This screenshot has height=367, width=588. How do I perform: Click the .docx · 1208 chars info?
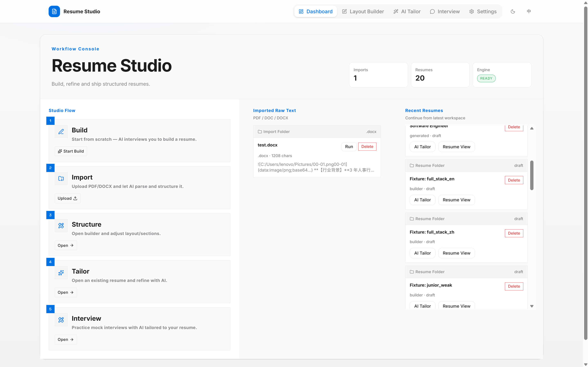coord(274,156)
